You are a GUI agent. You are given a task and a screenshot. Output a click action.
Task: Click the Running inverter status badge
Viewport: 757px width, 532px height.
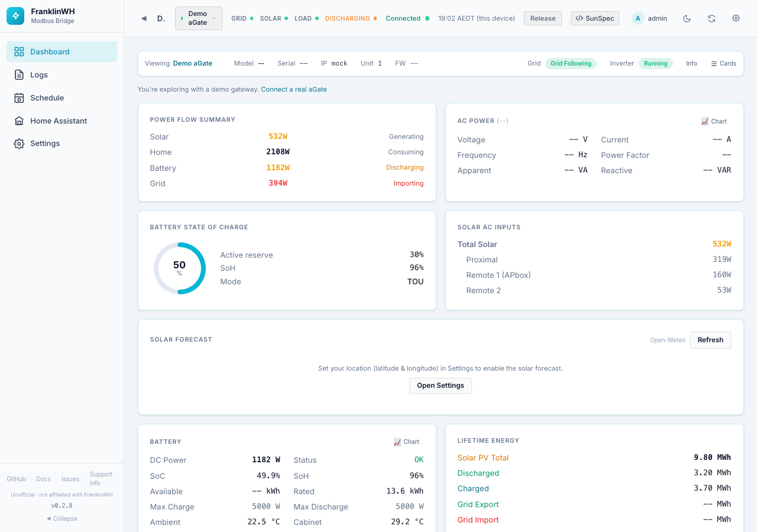[655, 63]
